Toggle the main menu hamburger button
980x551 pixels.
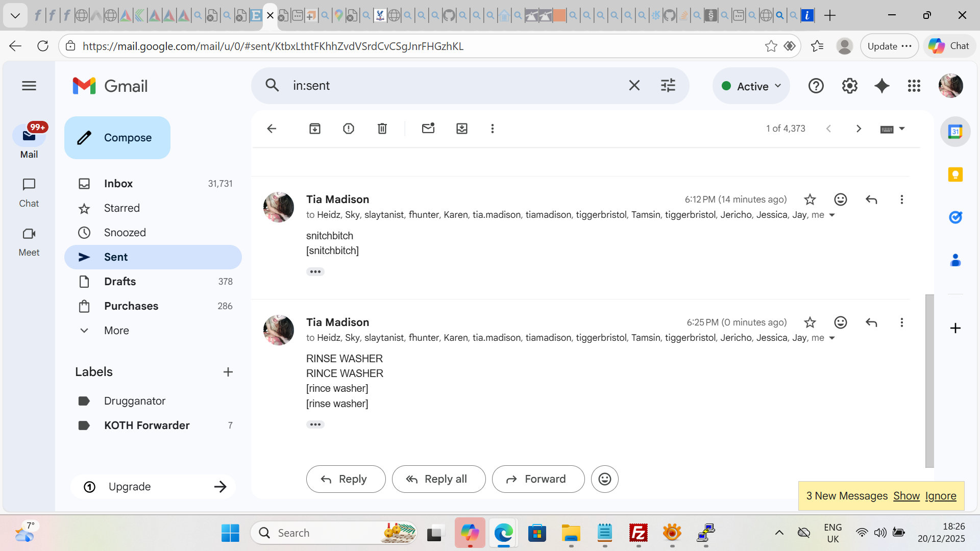tap(29, 86)
